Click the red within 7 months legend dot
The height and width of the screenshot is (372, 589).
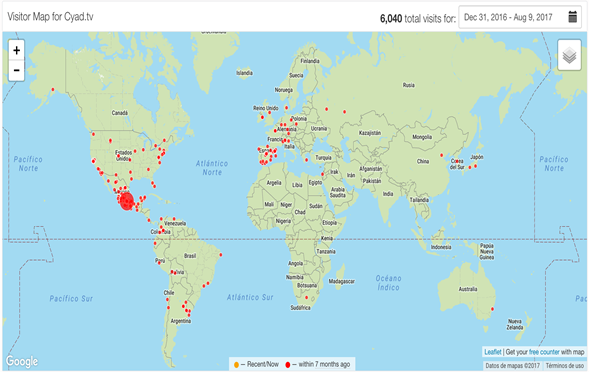288,364
